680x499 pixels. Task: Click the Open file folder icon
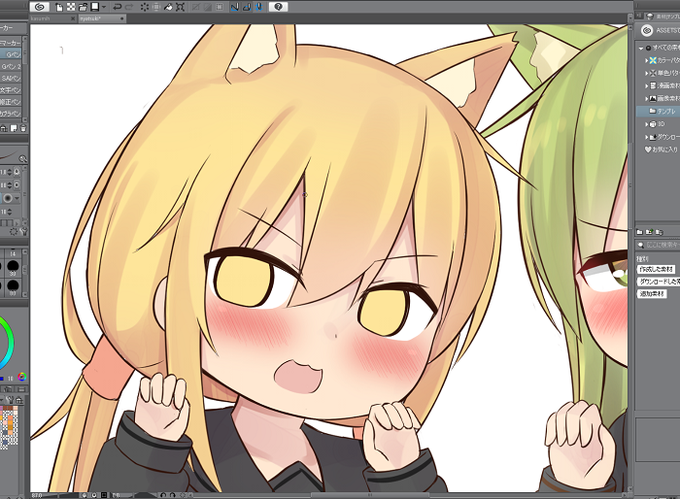(x=82, y=7)
